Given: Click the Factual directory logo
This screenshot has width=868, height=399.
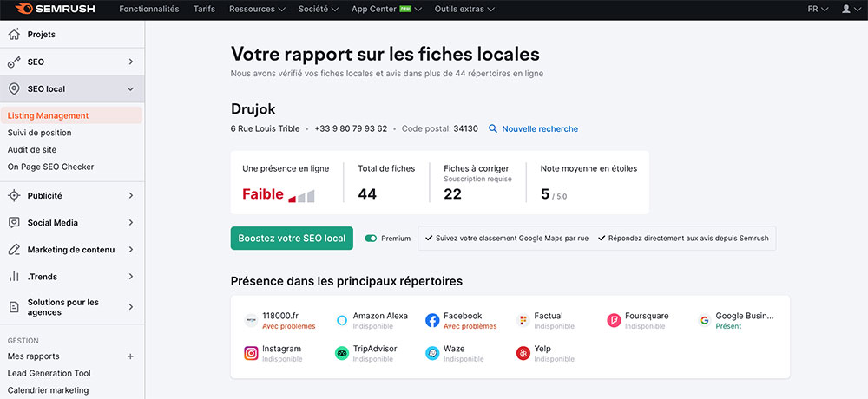Looking at the screenshot, I should click(x=523, y=320).
